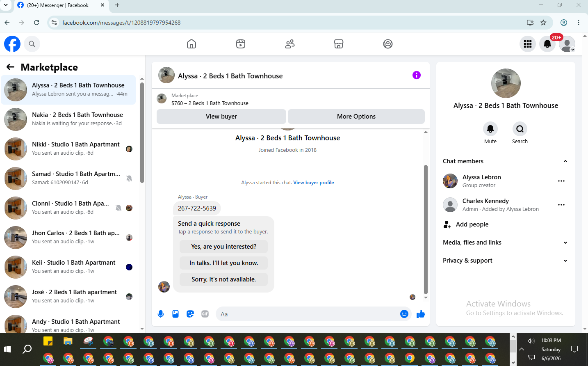Click the listing thumbnail in the right panel
The height and width of the screenshot is (366, 588).
[x=506, y=83]
